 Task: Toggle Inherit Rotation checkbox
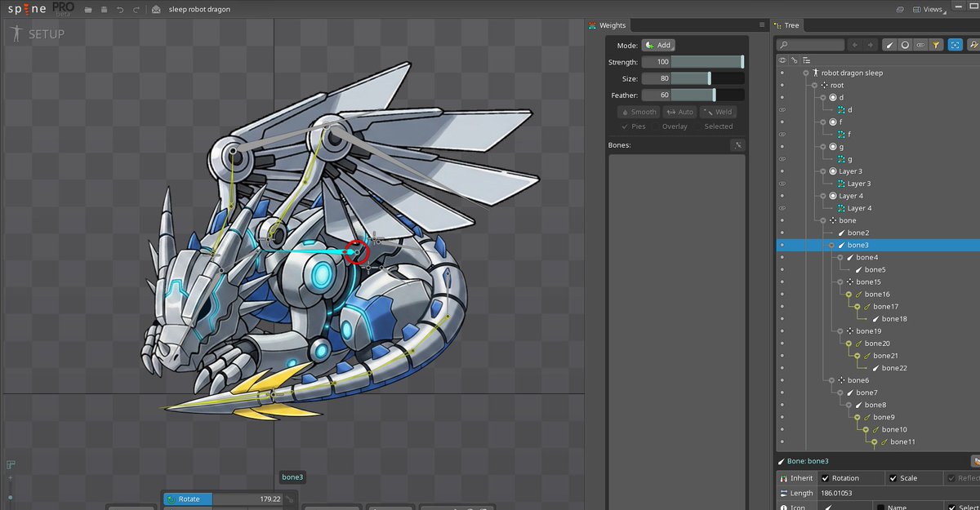(826, 478)
